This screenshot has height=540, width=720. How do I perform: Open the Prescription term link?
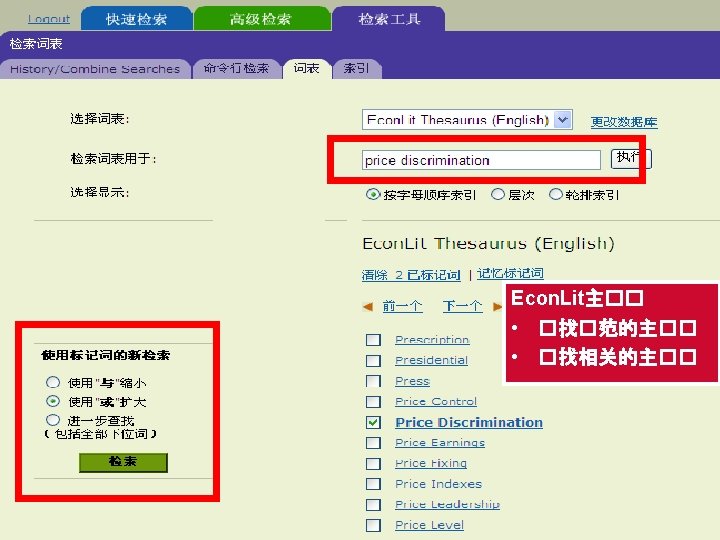pos(432,340)
